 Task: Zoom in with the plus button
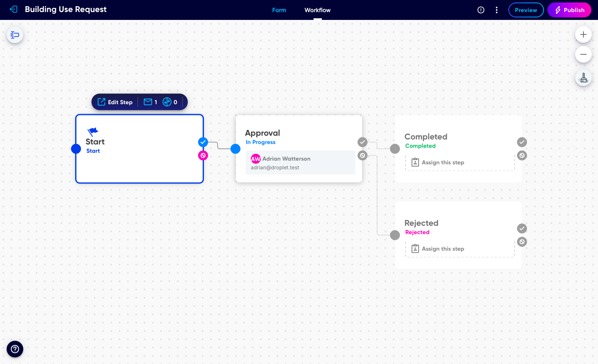click(583, 34)
